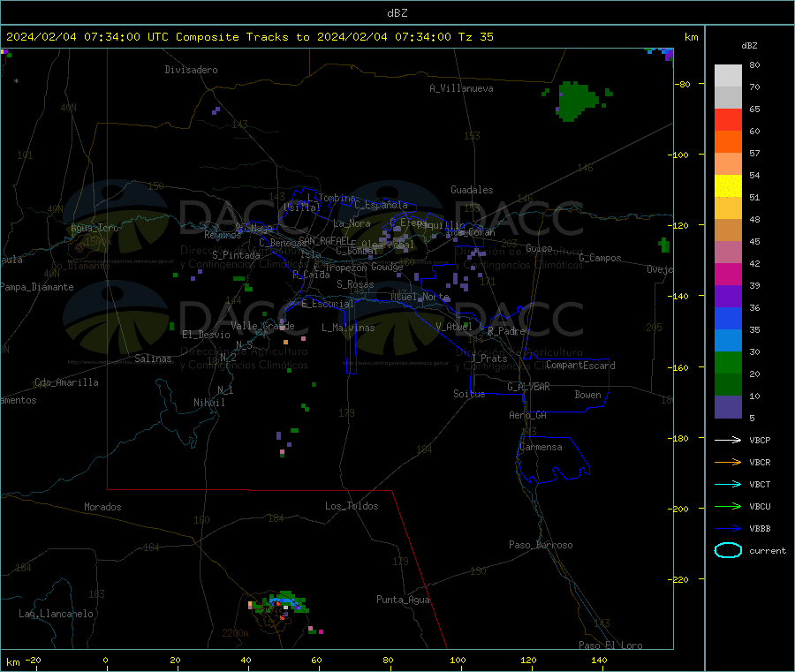Viewport: 795px width, 672px height.
Task: Click the Guadales map label
Action: tap(472, 190)
